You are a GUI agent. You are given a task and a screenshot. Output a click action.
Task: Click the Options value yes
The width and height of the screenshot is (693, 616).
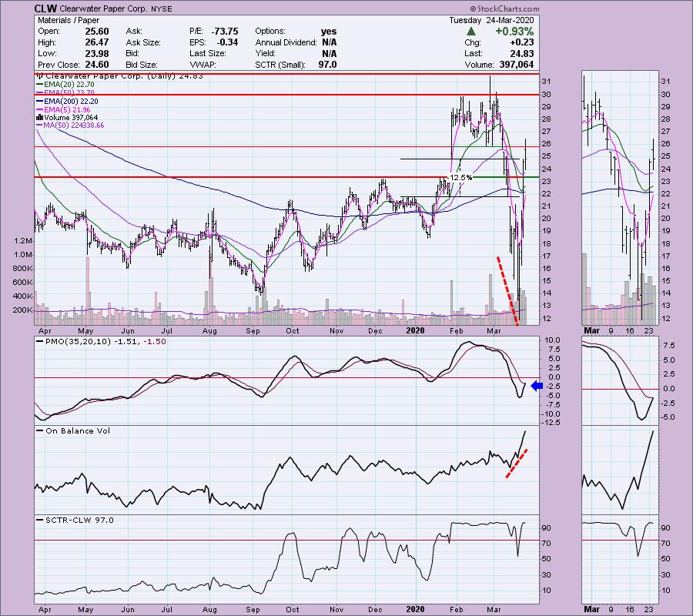click(x=328, y=32)
